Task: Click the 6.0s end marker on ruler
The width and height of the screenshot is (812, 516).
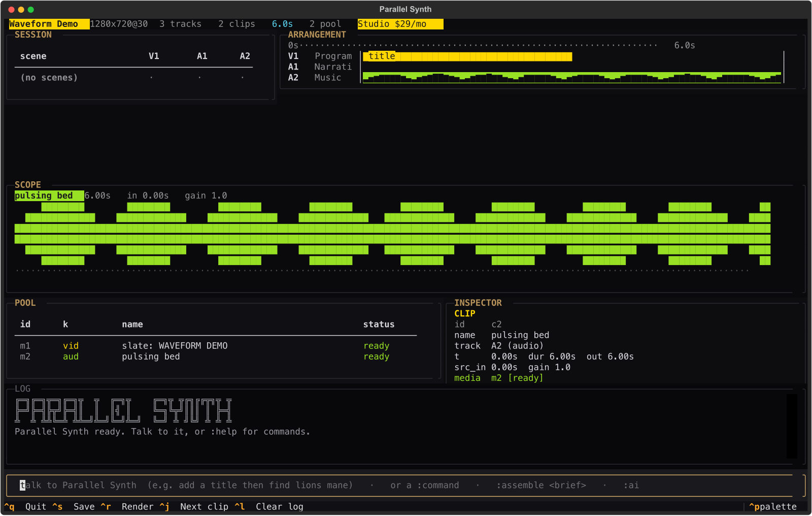Action: tap(685, 46)
